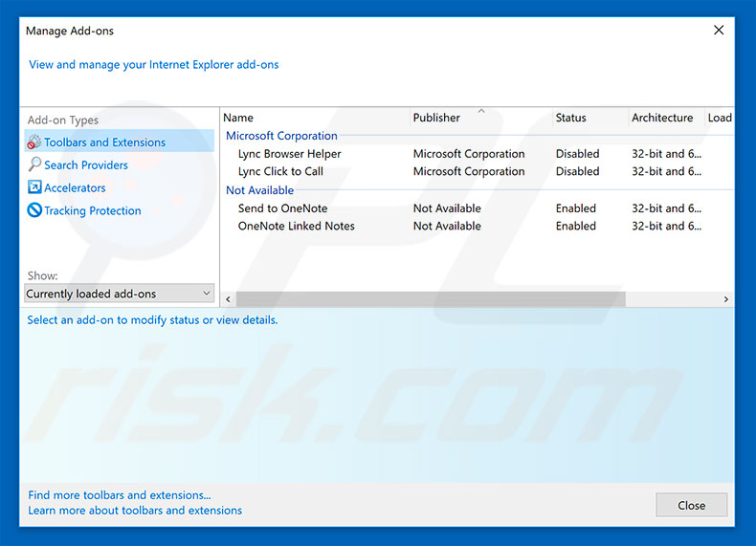This screenshot has height=546, width=756.
Task: Open Find more toolbars and extensions link
Action: coord(120,495)
